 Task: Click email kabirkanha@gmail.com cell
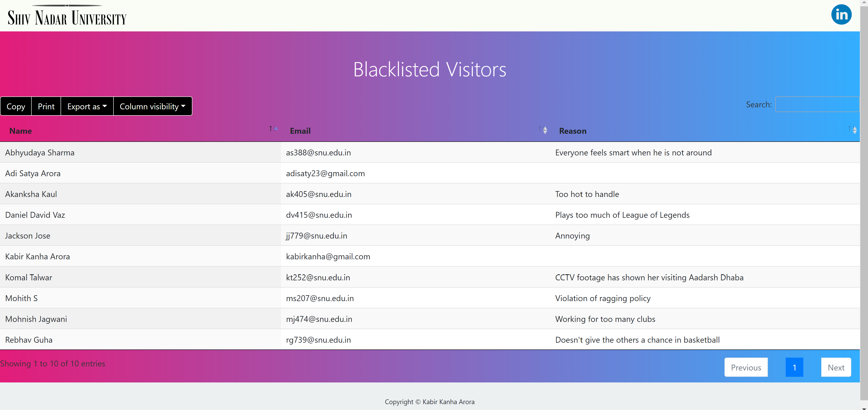tap(328, 256)
